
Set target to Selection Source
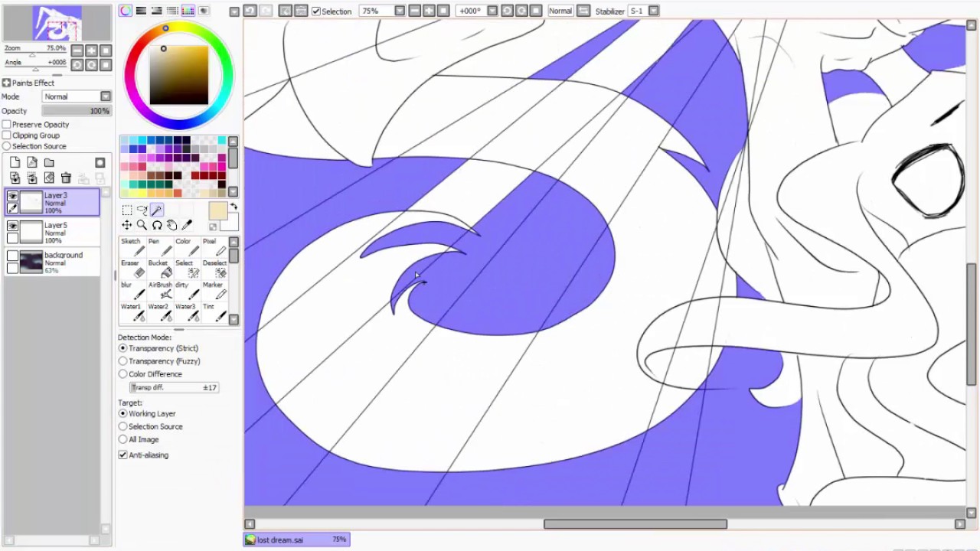(122, 426)
